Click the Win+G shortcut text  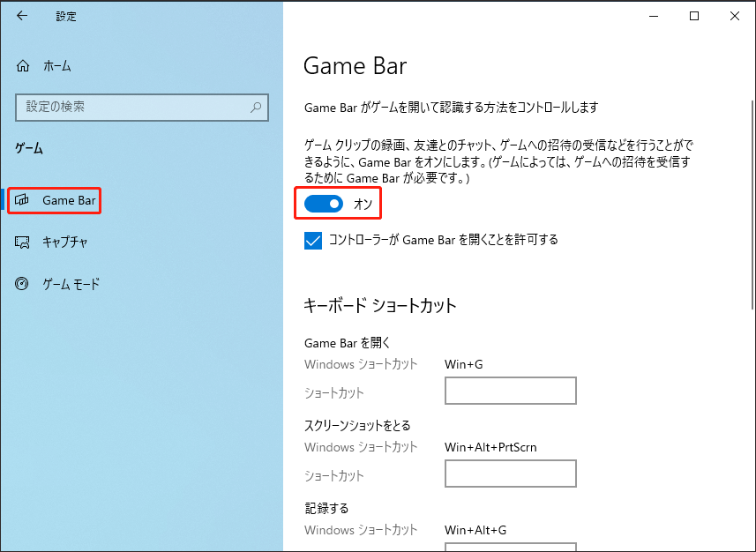[x=463, y=364]
